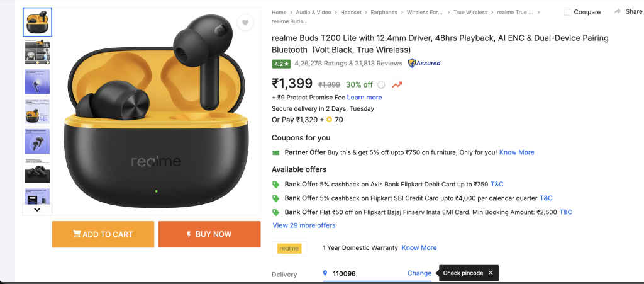Click Change next to delivery pincode
The image size is (644, 284).
point(419,273)
